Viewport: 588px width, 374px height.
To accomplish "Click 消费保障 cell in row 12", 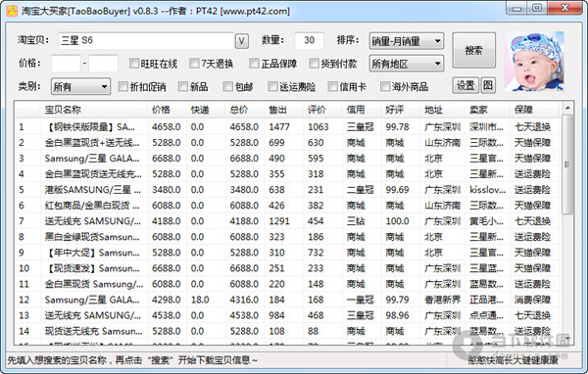I will (532, 301).
